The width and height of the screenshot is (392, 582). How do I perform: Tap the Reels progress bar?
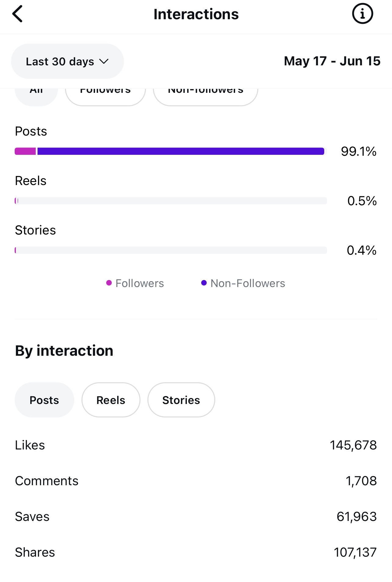coord(171,201)
